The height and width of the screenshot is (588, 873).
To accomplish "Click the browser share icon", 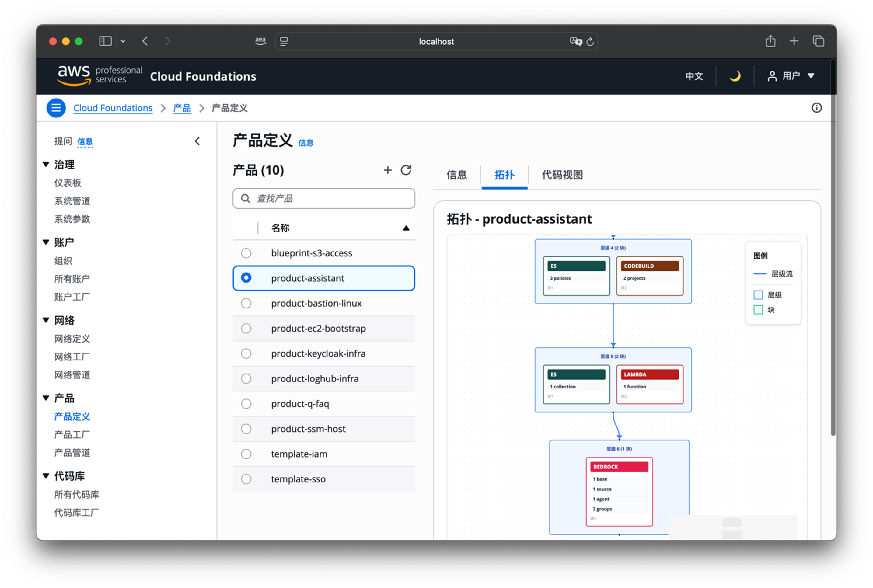I will 770,41.
